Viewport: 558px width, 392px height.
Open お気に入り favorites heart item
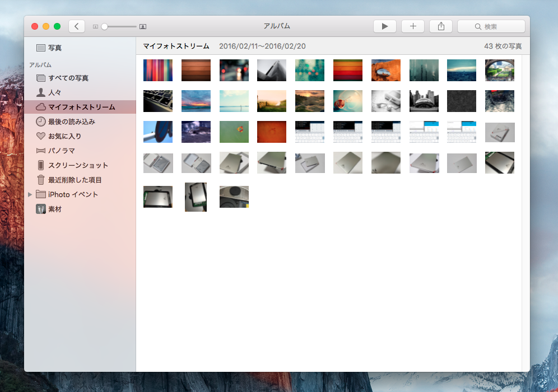tap(64, 136)
